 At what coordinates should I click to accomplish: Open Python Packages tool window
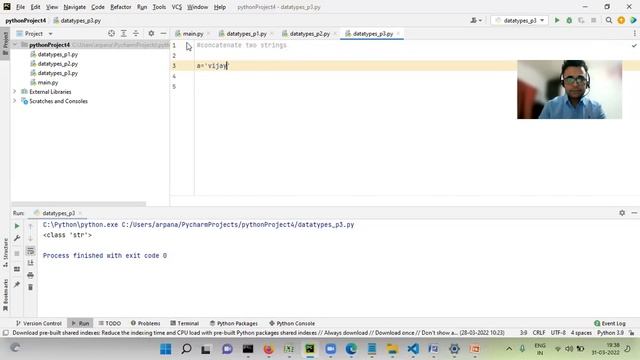click(233, 323)
